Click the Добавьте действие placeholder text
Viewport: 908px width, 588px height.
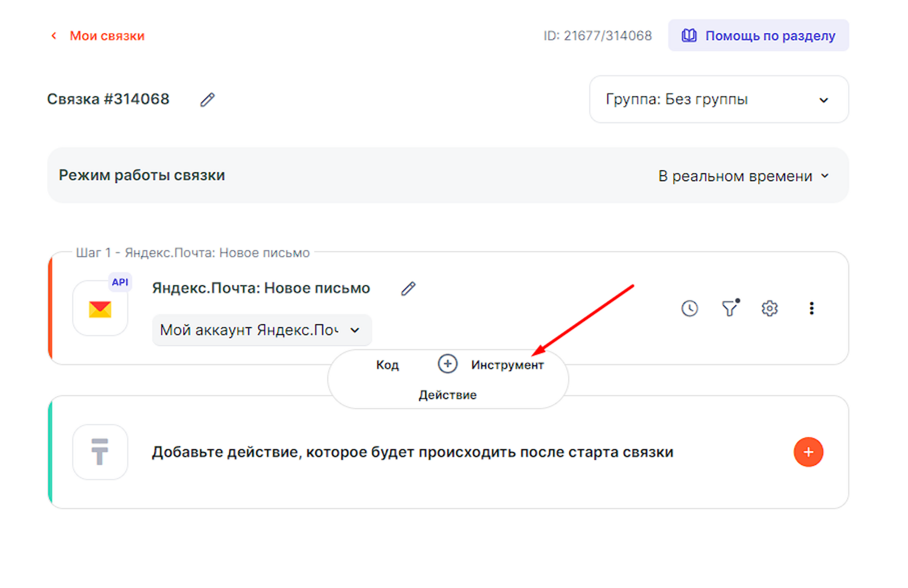pyautogui.click(x=412, y=452)
